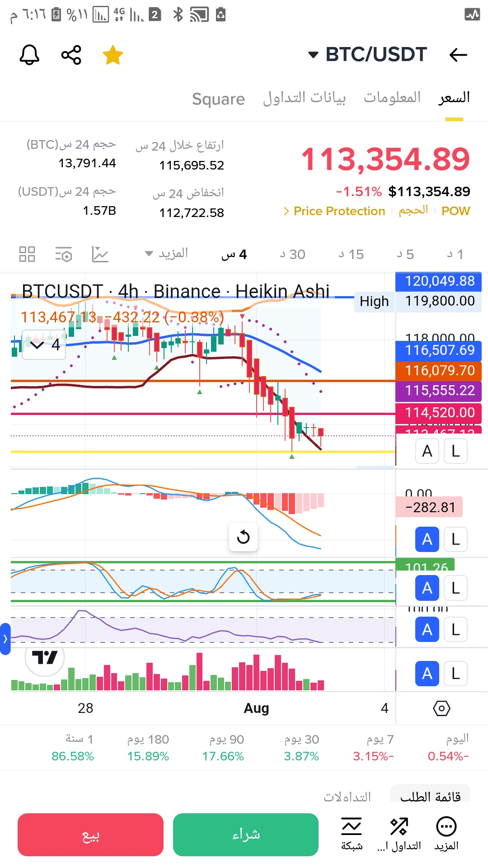Select the 5 د timeframe
488x868 pixels.
[405, 255]
